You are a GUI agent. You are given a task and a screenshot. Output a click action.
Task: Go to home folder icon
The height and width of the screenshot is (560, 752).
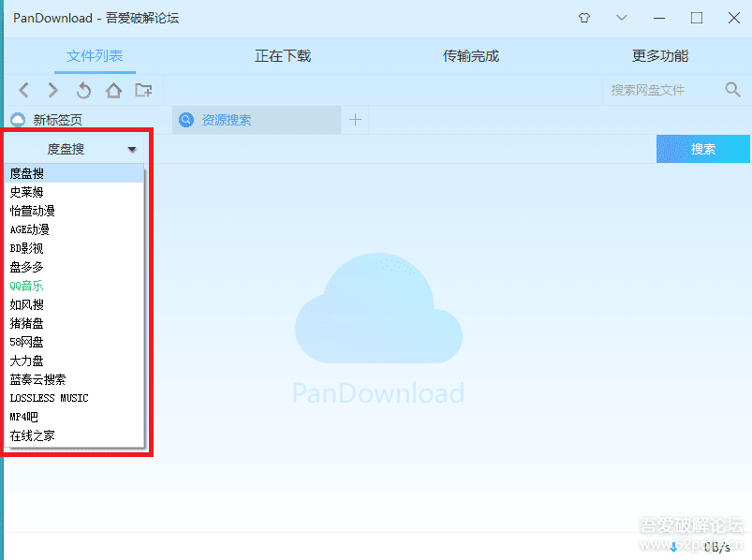(x=113, y=90)
